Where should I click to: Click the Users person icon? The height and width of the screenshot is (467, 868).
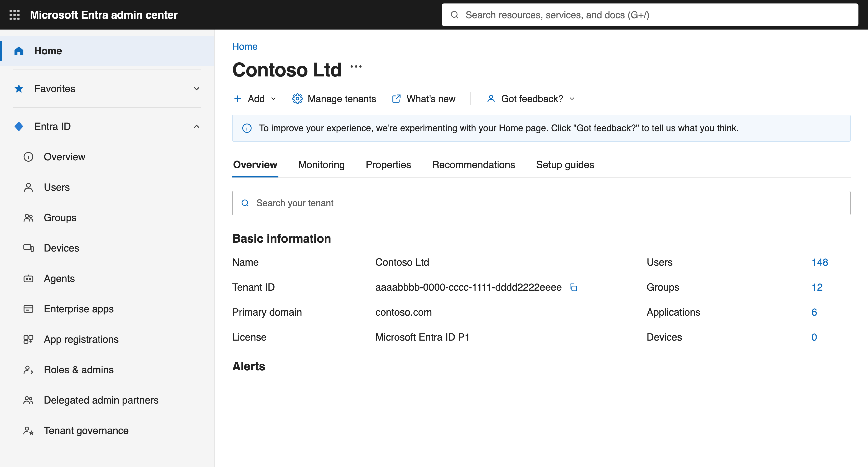pos(28,187)
